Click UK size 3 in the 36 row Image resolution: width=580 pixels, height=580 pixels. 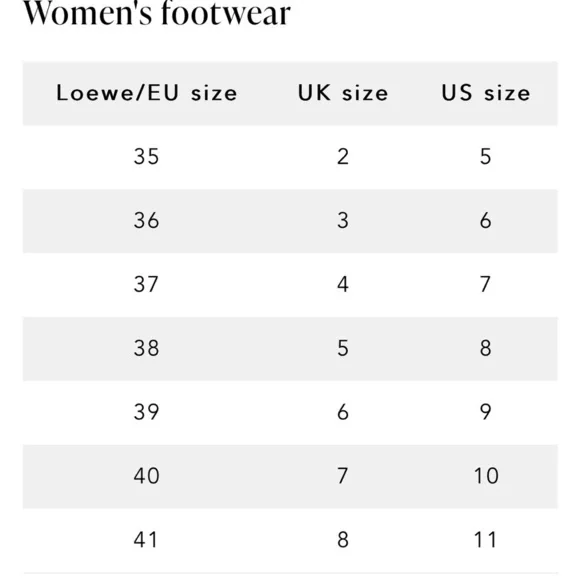click(x=343, y=220)
